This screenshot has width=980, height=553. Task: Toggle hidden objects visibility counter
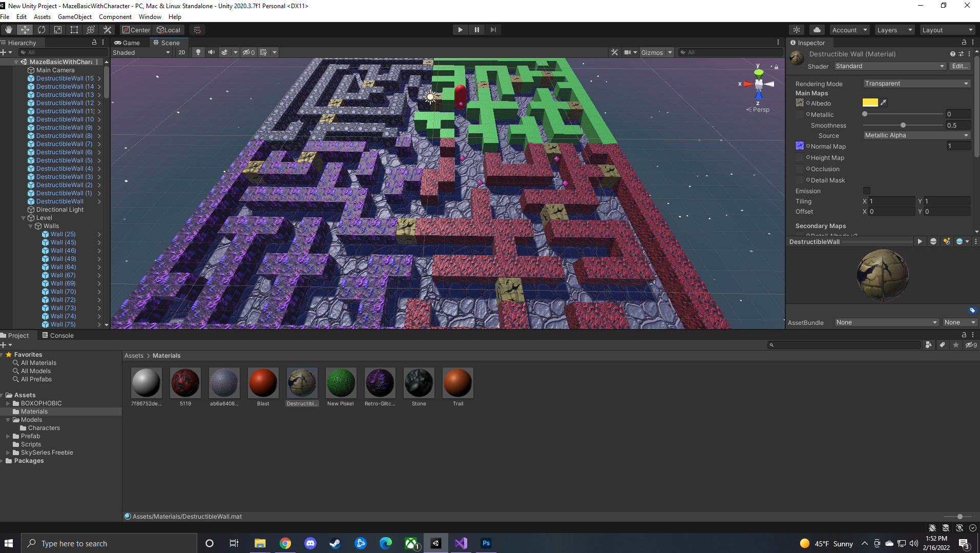[x=249, y=52]
